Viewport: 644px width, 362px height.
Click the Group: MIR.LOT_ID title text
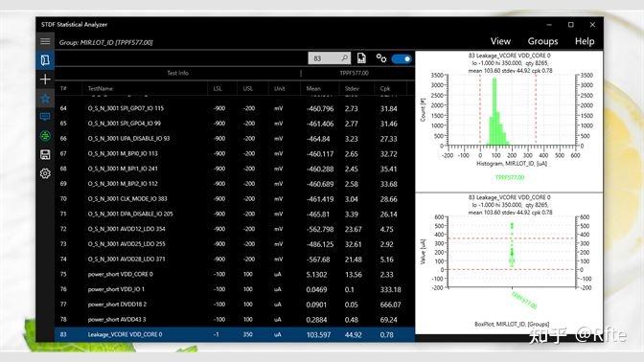click(106, 42)
